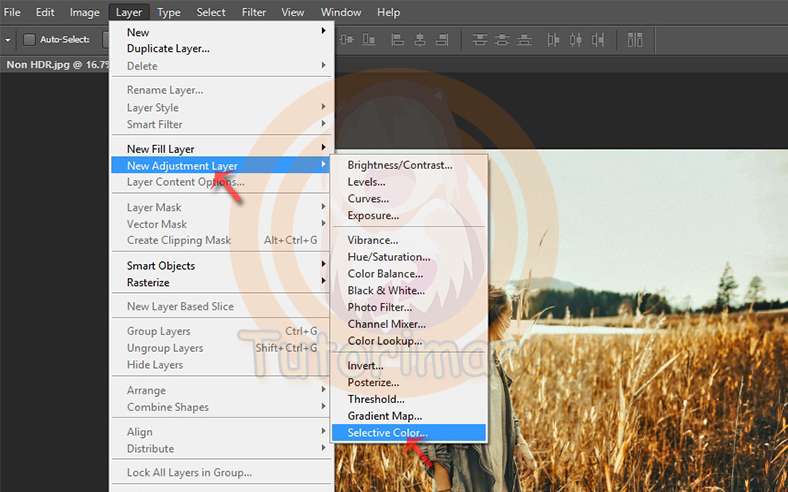Choose Exposure... adjustment

[409, 215]
